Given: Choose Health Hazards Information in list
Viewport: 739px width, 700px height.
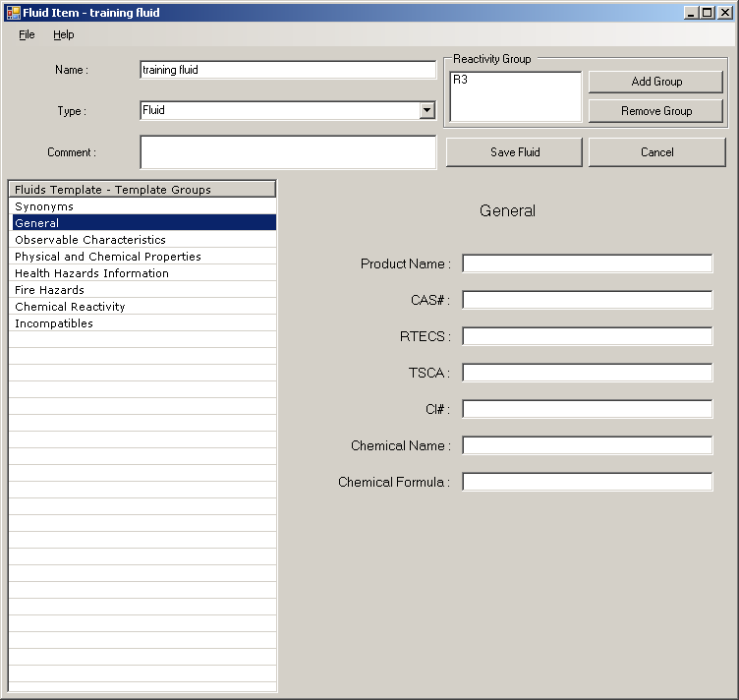Looking at the screenshot, I should (x=91, y=273).
